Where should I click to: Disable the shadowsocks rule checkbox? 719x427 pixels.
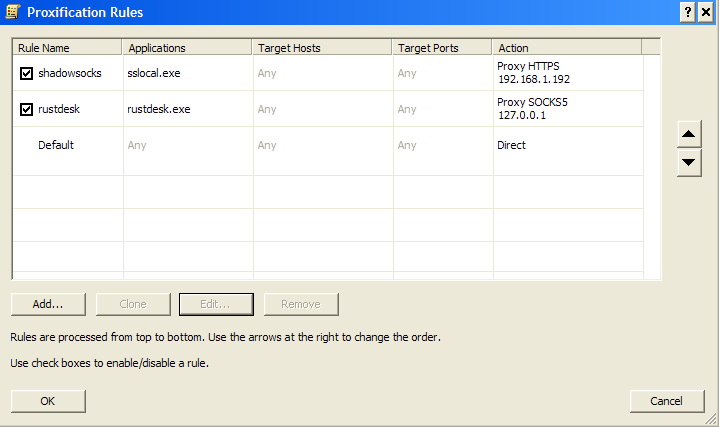click(26, 73)
